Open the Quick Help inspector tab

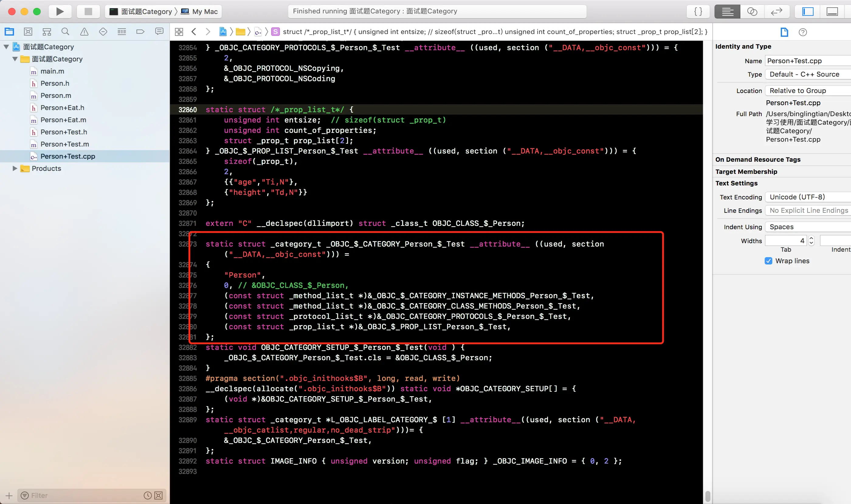pos(803,32)
